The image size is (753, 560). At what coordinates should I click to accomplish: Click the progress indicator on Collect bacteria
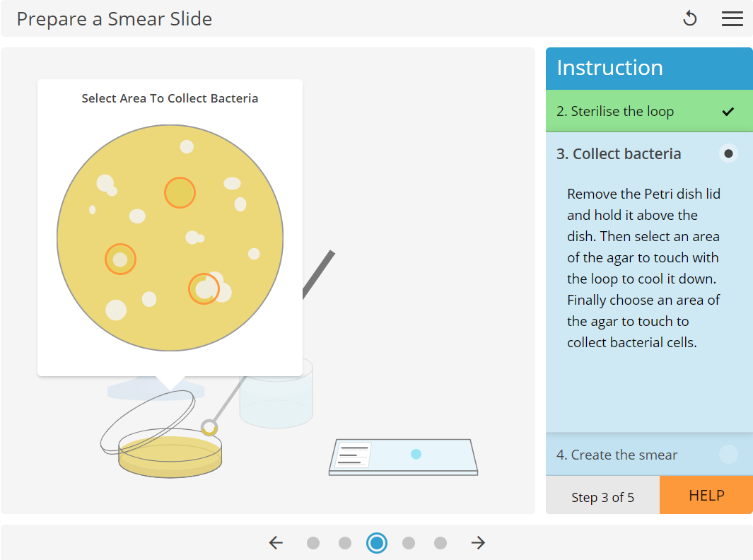click(x=728, y=153)
